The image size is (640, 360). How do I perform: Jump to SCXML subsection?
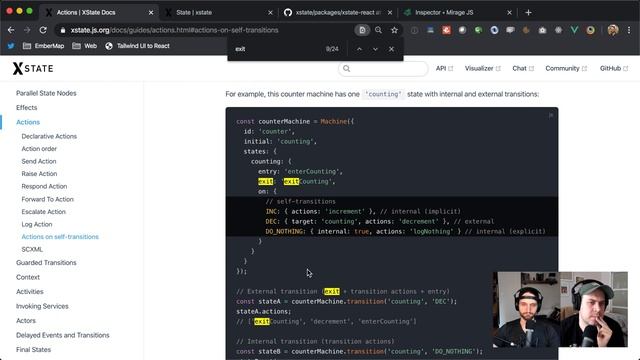(x=32, y=249)
